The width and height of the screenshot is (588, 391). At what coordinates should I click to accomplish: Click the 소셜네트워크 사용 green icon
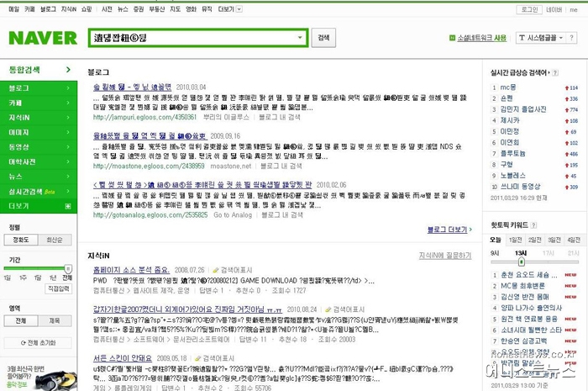point(452,38)
